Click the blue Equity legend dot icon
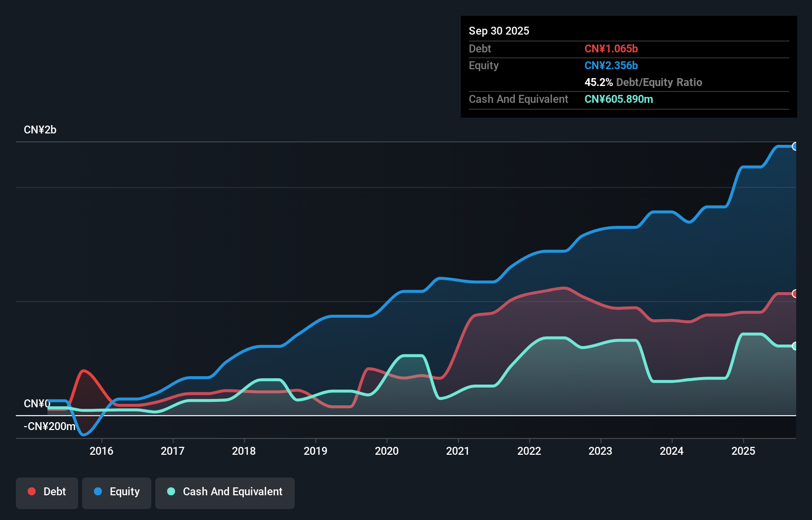812x520 pixels. click(x=98, y=491)
